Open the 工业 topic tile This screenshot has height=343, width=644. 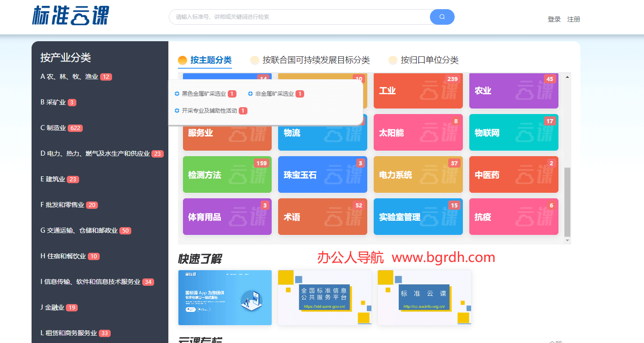418,90
